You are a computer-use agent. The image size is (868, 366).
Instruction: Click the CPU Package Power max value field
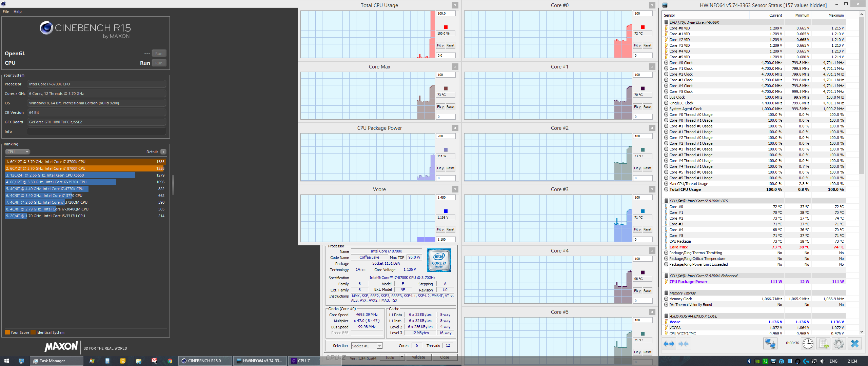[x=445, y=136]
